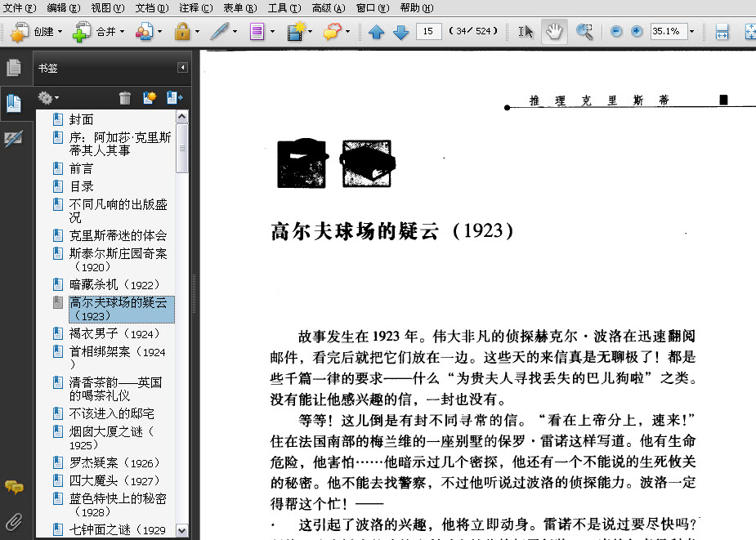Viewport: 756px width, 540px height.
Task: Open the zoom percentage dropdown
Action: tap(692, 32)
